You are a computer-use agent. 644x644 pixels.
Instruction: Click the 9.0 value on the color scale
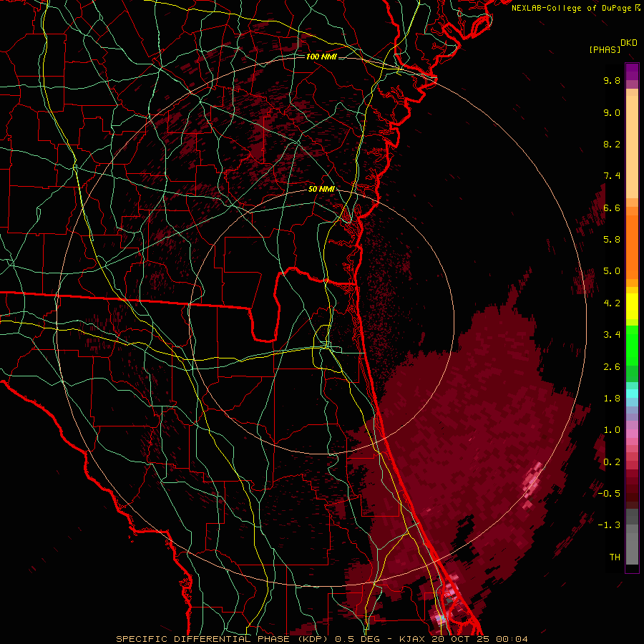[x=612, y=112]
